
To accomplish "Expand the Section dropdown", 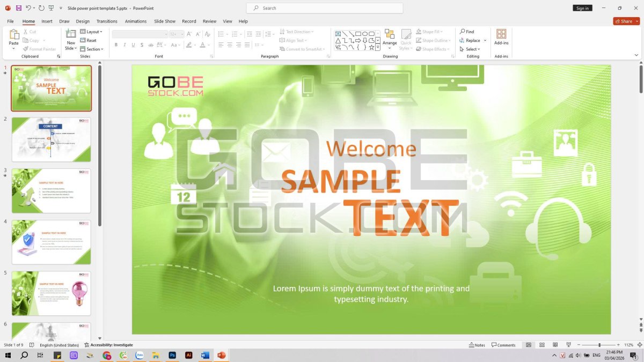I will point(91,49).
